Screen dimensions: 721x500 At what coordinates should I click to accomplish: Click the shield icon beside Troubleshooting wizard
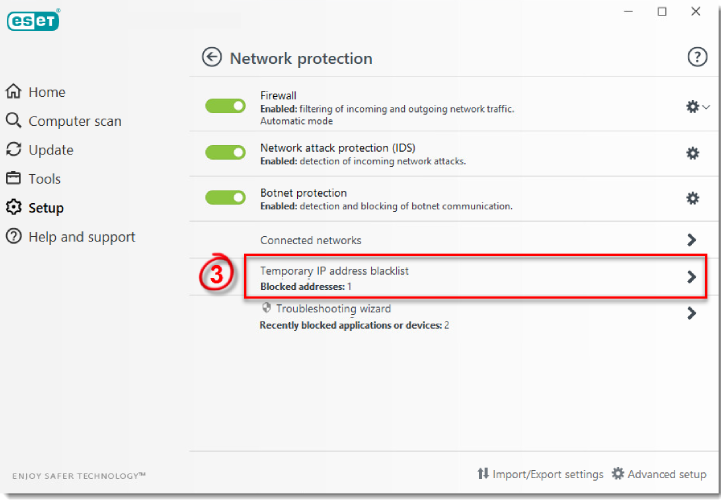click(266, 307)
